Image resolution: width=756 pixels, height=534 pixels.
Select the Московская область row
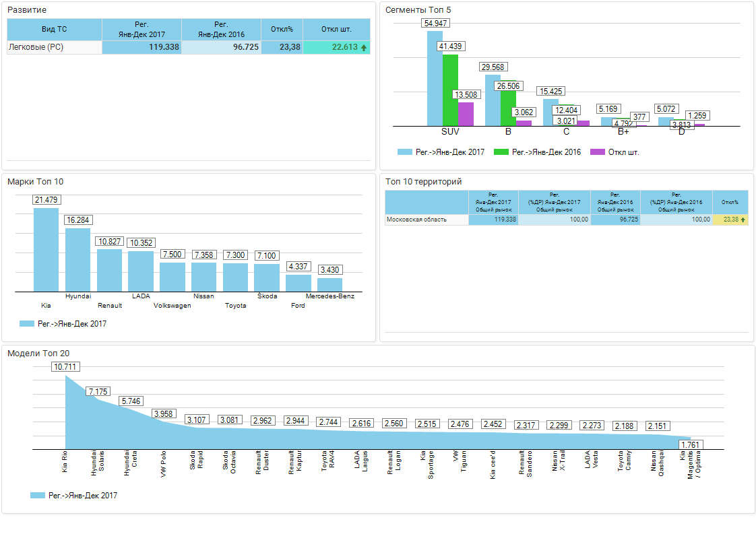pos(426,220)
